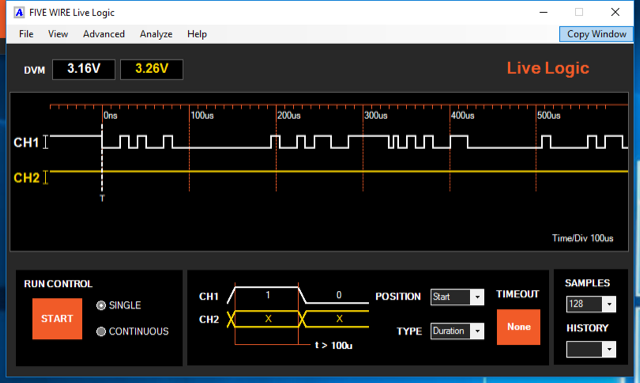
Task: Click the Copy Window button
Action: 596,34
